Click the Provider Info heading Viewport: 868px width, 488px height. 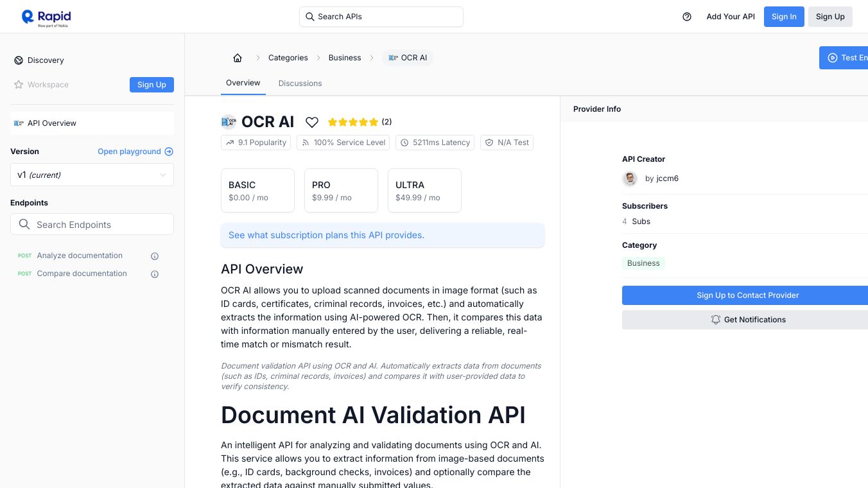[597, 109]
